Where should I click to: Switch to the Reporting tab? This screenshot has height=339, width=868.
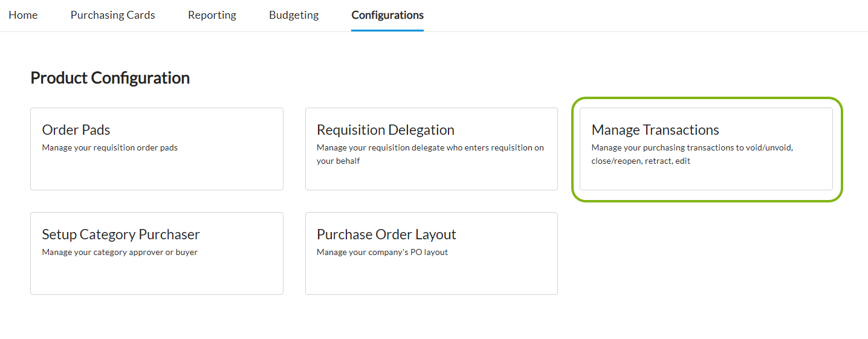point(212,15)
